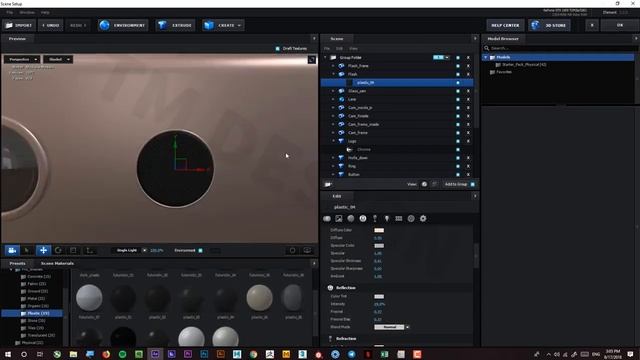Click the Undo button
The width and height of the screenshot is (640, 360).
51,25
